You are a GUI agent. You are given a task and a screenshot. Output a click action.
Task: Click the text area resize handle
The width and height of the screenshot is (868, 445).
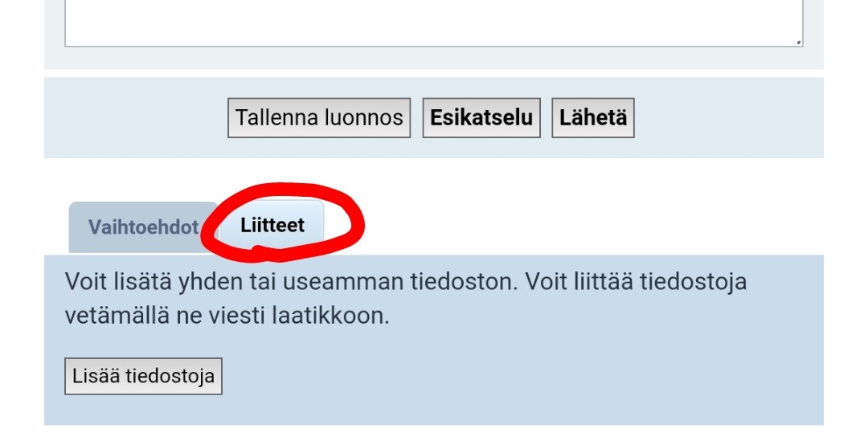coord(798,41)
